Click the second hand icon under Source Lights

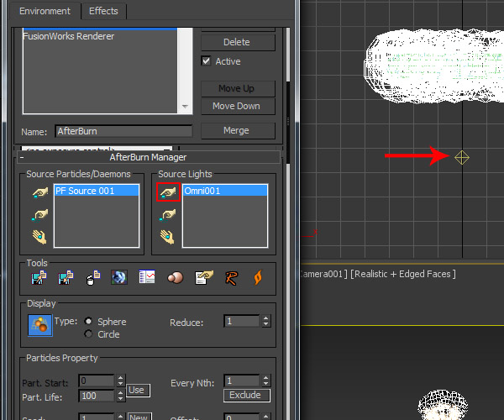click(167, 215)
